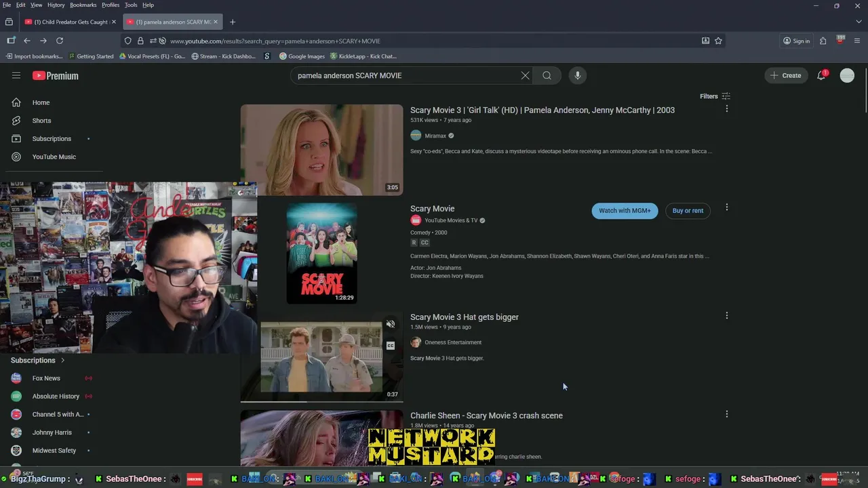Open options for Hat gets bigger video

click(x=727, y=316)
